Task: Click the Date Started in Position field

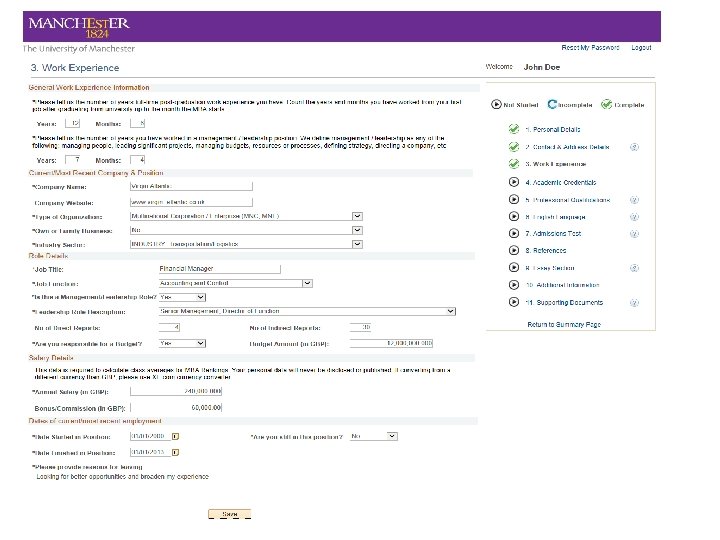Action: 150,436
